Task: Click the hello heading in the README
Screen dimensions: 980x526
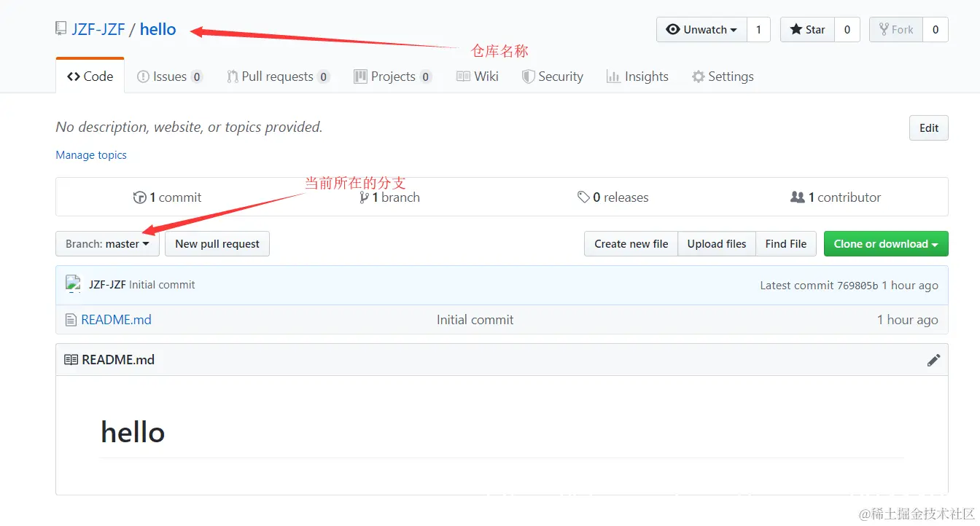Action: point(133,433)
